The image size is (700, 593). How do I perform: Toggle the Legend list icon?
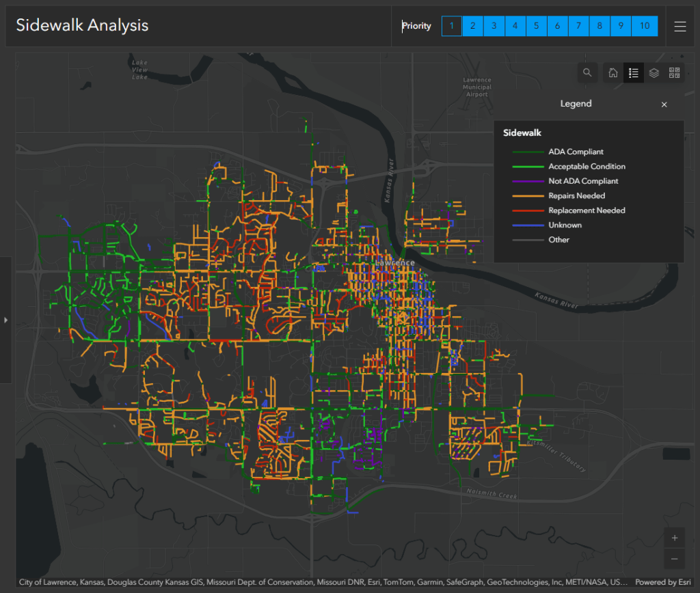pos(634,73)
